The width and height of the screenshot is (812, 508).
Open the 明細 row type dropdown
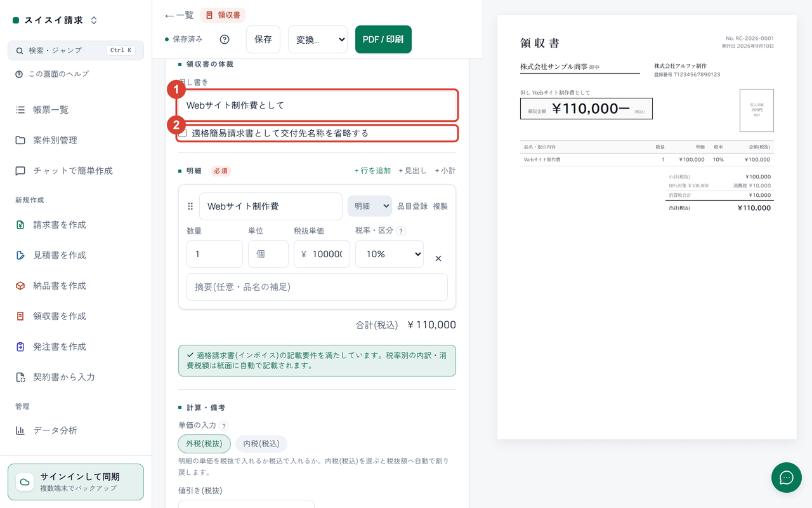click(x=370, y=206)
